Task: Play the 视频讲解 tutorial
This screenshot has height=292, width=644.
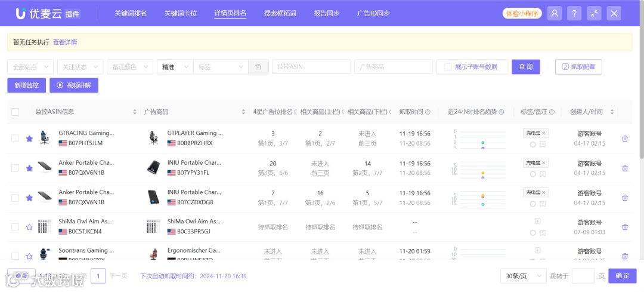Action: point(74,85)
